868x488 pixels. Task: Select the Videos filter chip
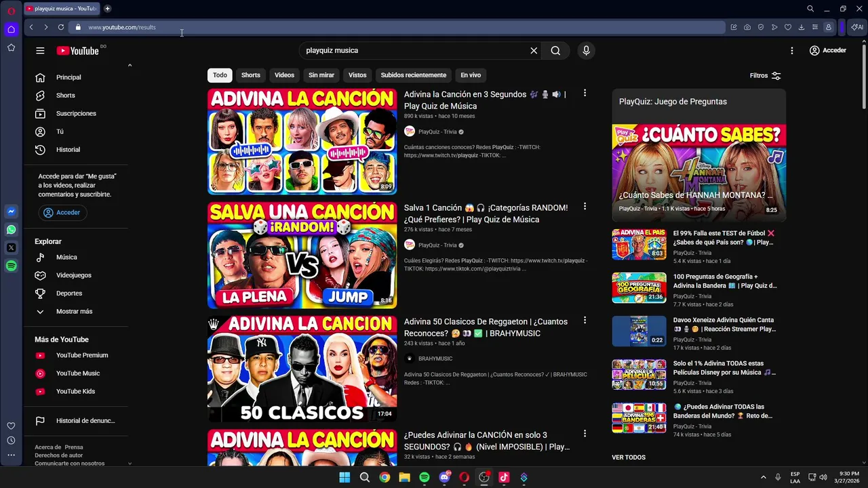pyautogui.click(x=284, y=75)
